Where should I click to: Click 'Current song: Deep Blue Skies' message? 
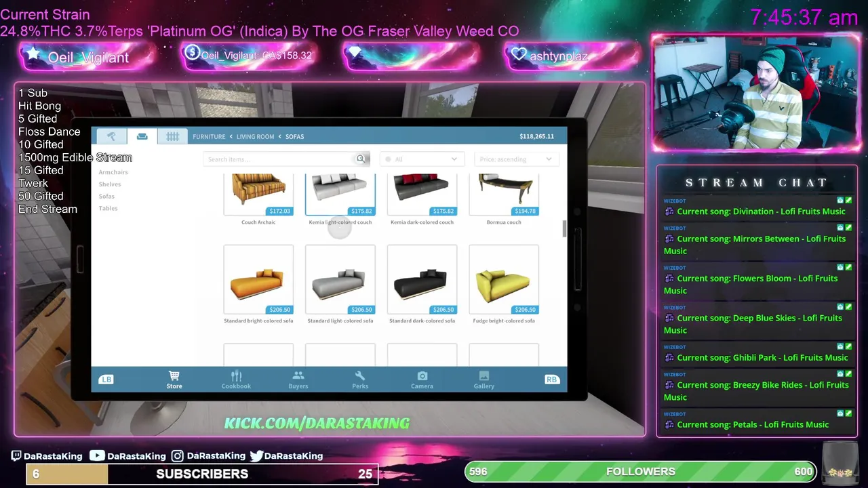tap(757, 324)
